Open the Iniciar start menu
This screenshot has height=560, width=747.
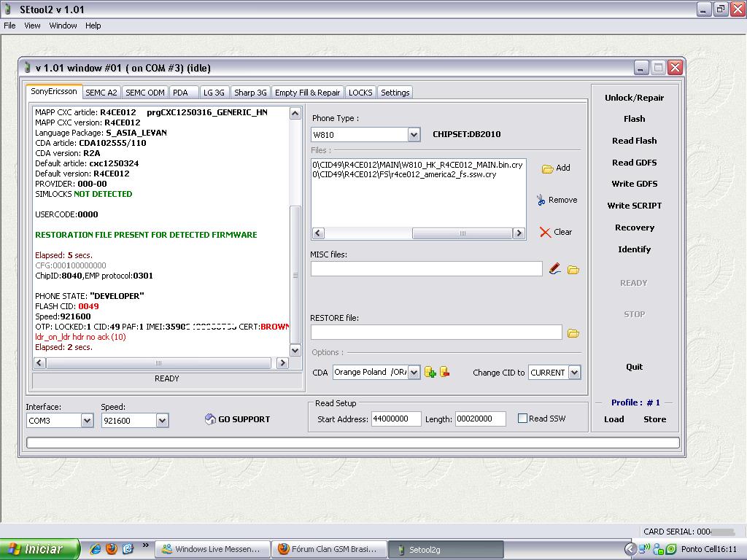[x=39, y=549]
